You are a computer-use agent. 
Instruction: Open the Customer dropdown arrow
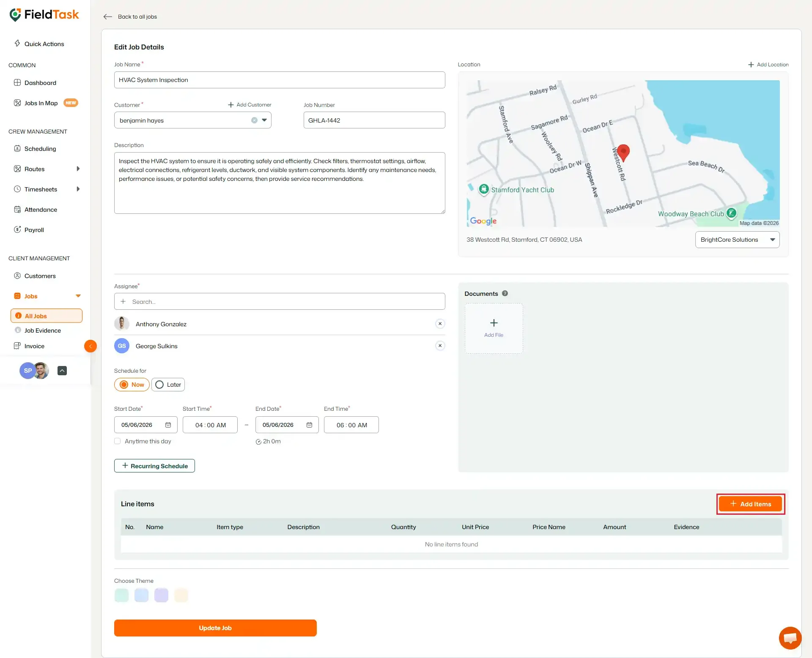pos(264,120)
